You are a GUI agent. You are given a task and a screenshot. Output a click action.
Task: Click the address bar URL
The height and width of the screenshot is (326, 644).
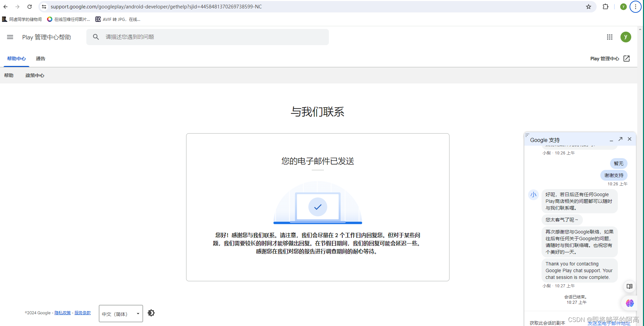156,7
